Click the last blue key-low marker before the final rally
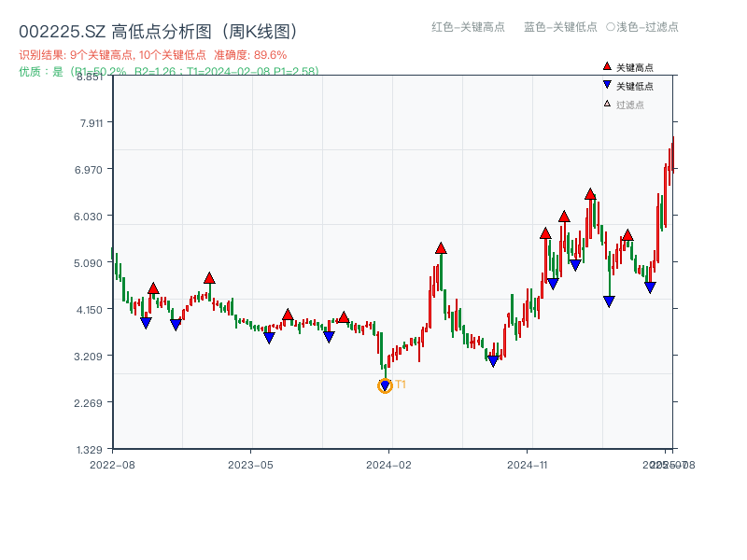This screenshot has width=747, height=560. (x=650, y=287)
